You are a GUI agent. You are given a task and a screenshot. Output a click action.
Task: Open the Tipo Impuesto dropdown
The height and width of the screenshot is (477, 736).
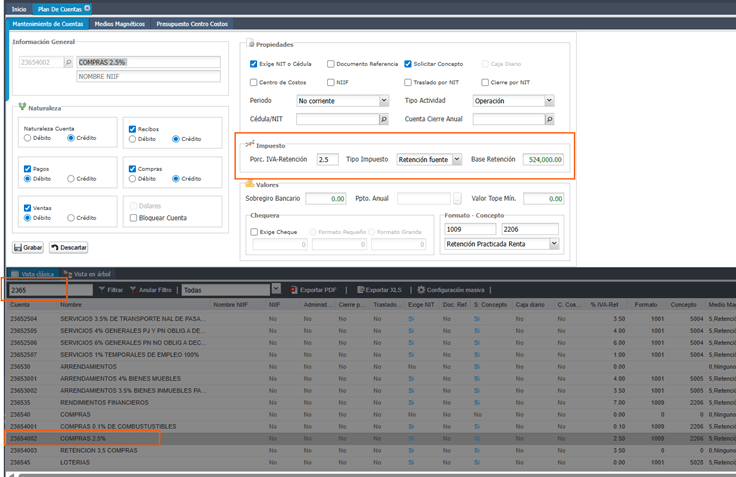(x=457, y=160)
